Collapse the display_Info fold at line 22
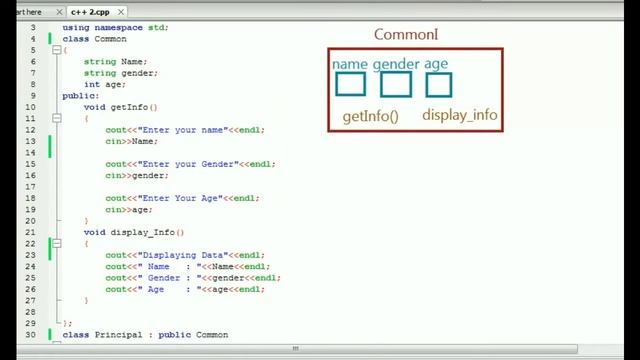 [57, 244]
